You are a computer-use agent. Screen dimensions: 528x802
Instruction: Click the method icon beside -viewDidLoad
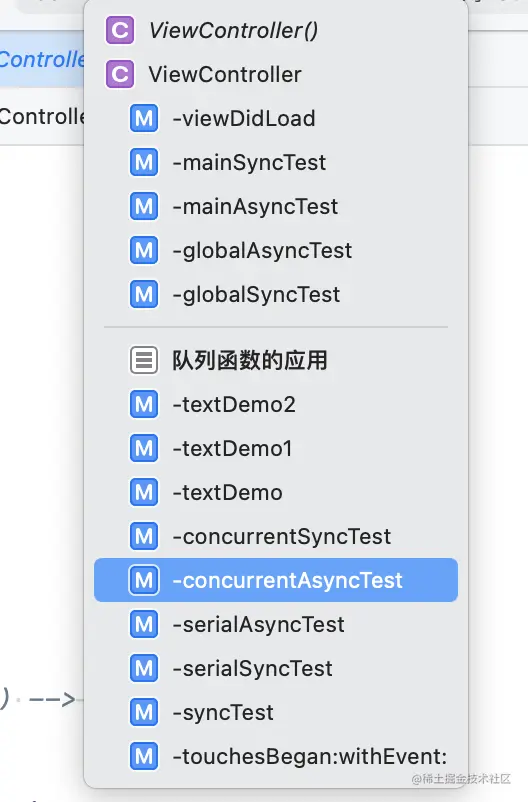pyautogui.click(x=144, y=118)
